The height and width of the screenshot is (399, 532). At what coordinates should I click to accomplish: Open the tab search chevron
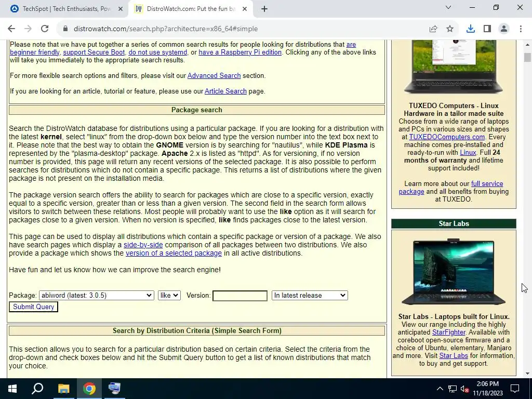pos(448,7)
